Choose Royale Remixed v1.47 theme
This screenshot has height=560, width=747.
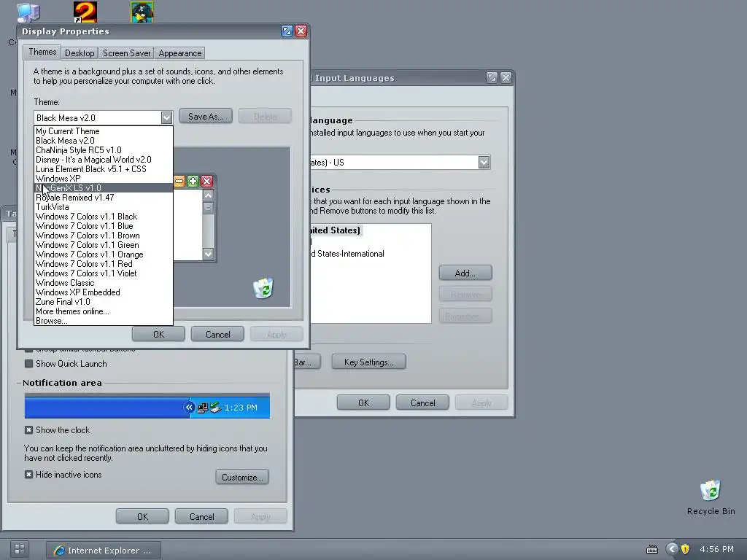point(104,198)
